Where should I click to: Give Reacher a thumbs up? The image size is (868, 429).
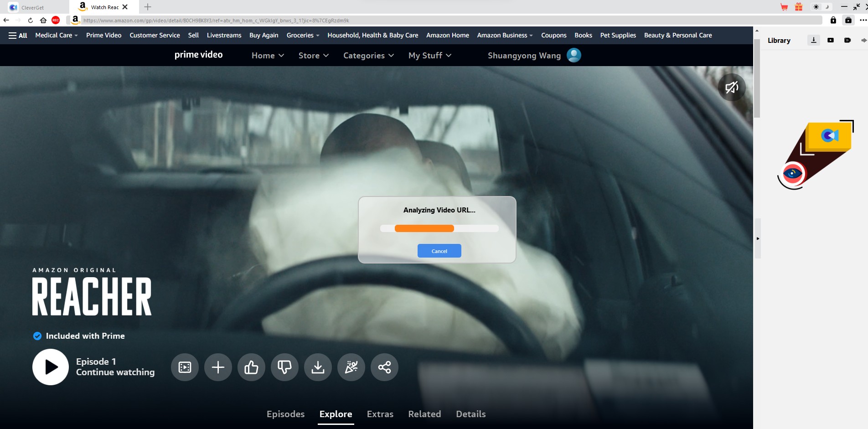(x=251, y=367)
